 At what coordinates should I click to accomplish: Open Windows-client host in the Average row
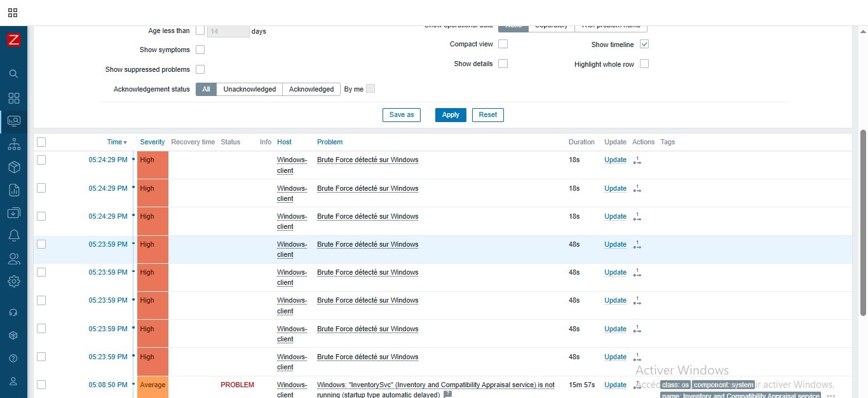pos(292,390)
